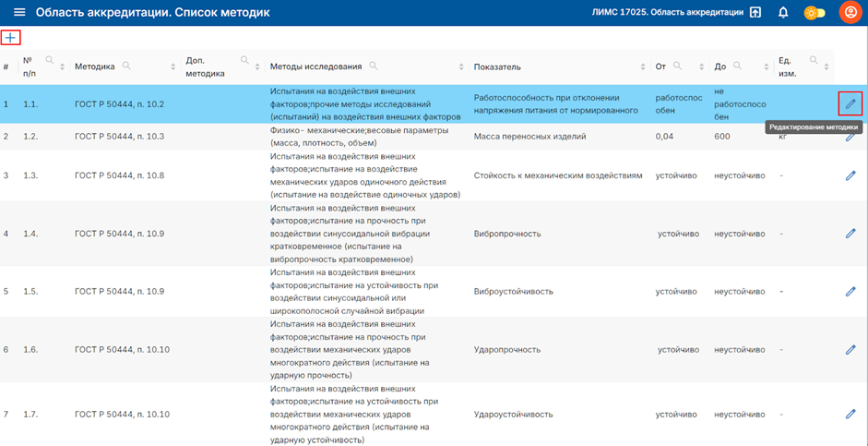This screenshot has height=446, width=868.
Task: Open notifications via the bell icon
Action: tap(783, 13)
